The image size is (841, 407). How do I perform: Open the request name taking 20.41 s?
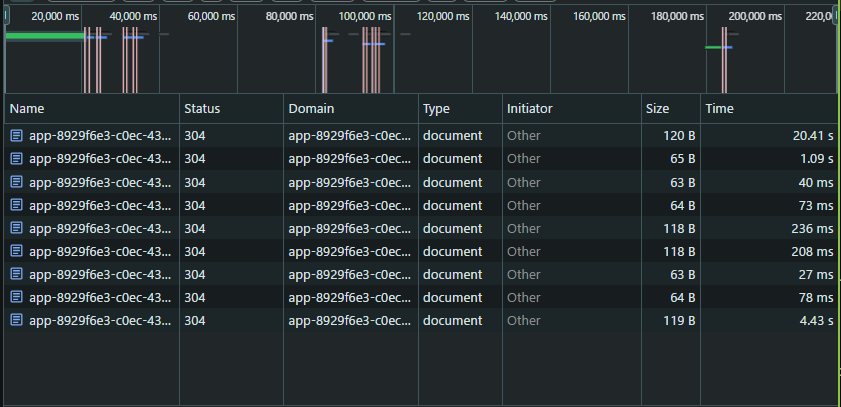(x=100, y=136)
